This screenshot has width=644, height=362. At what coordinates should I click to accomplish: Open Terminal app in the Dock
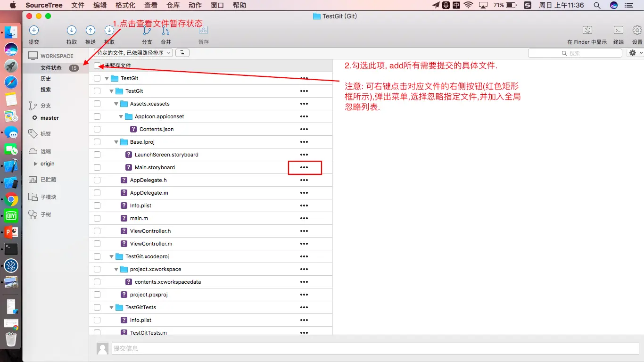point(11,249)
